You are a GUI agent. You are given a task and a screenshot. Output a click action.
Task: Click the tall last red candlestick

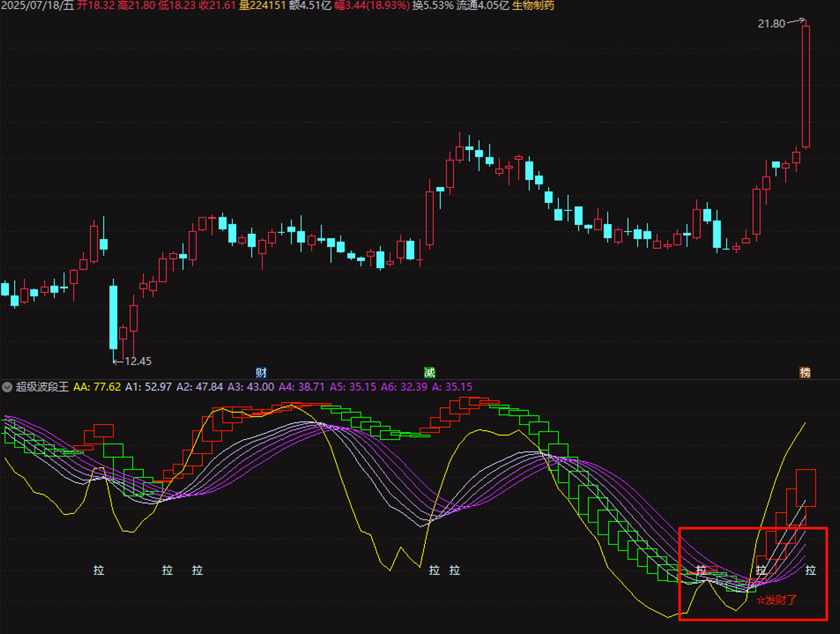point(806,86)
